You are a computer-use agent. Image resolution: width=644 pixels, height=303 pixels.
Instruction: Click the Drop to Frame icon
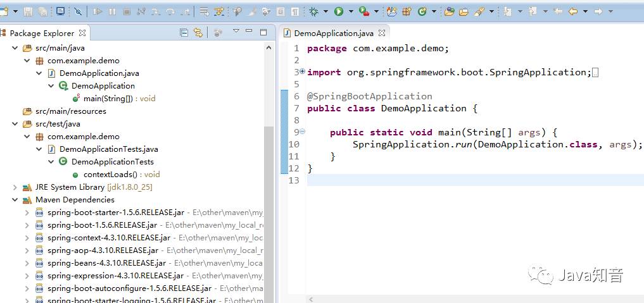[204, 12]
